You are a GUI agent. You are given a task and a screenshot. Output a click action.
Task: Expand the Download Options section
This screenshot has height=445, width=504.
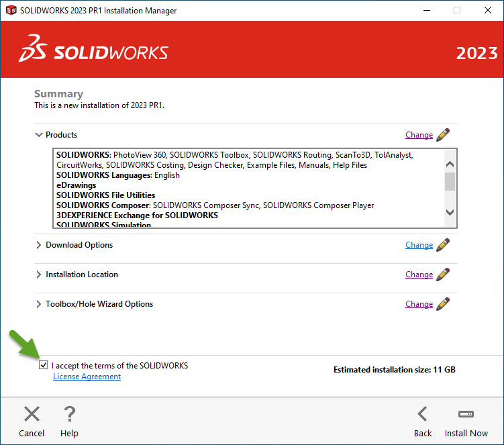(x=39, y=245)
